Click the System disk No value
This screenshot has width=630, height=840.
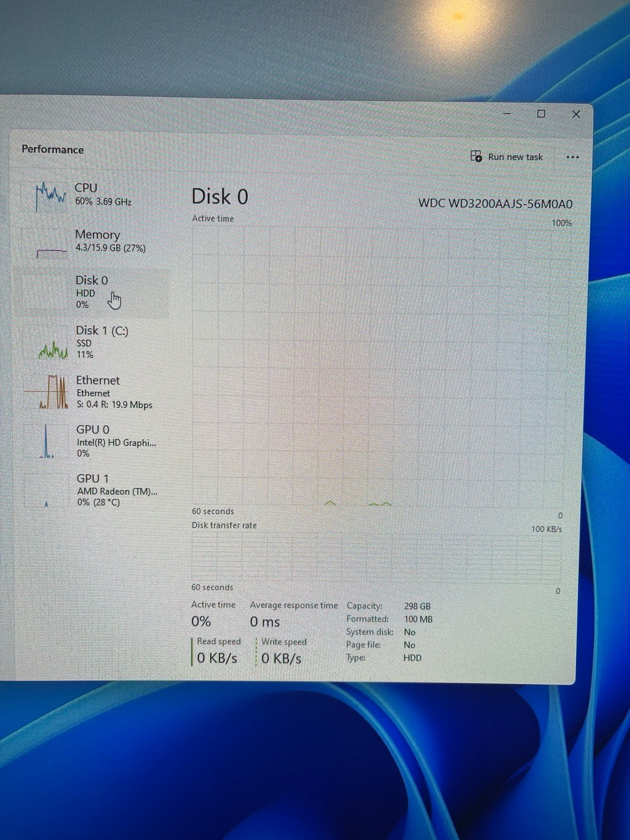pos(409,632)
